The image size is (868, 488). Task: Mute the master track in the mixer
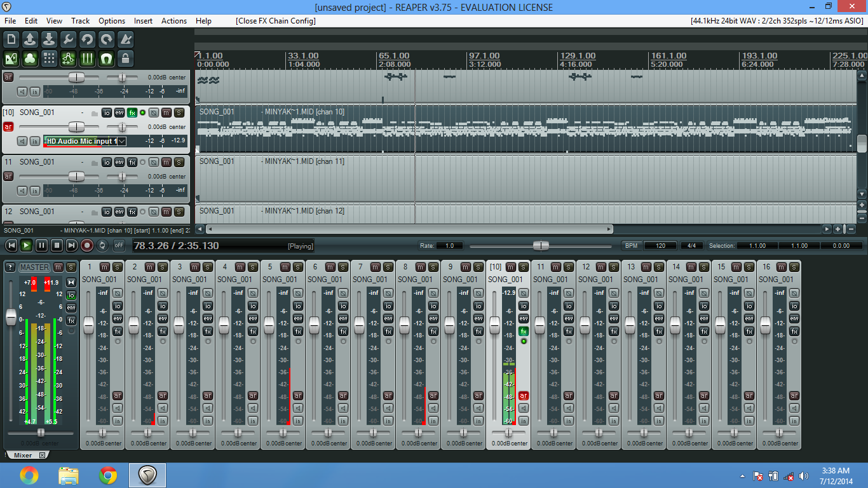58,268
